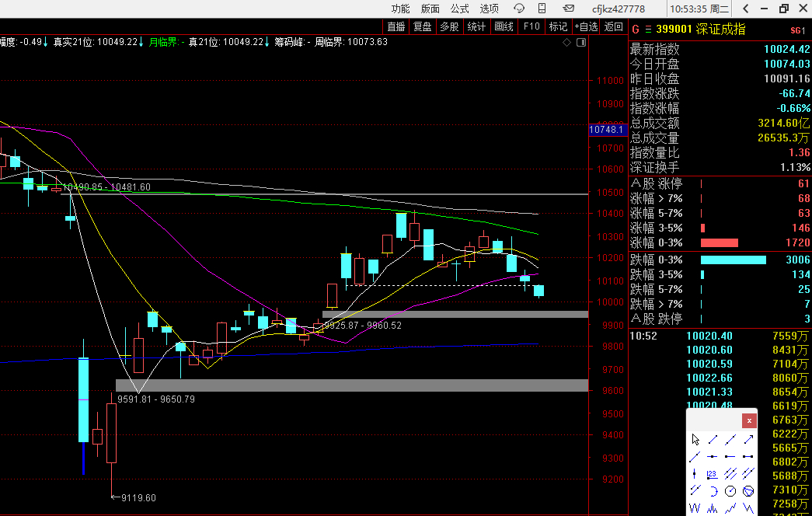This screenshot has height=516, width=812.
Task: Select the rising zigzag line tool
Action: [x=730, y=508]
